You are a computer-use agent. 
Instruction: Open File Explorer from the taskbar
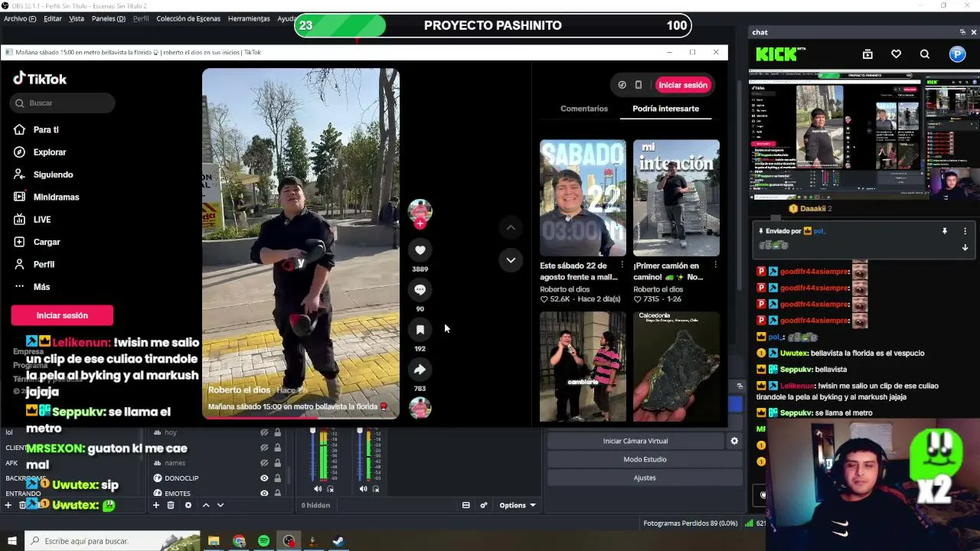(x=214, y=541)
